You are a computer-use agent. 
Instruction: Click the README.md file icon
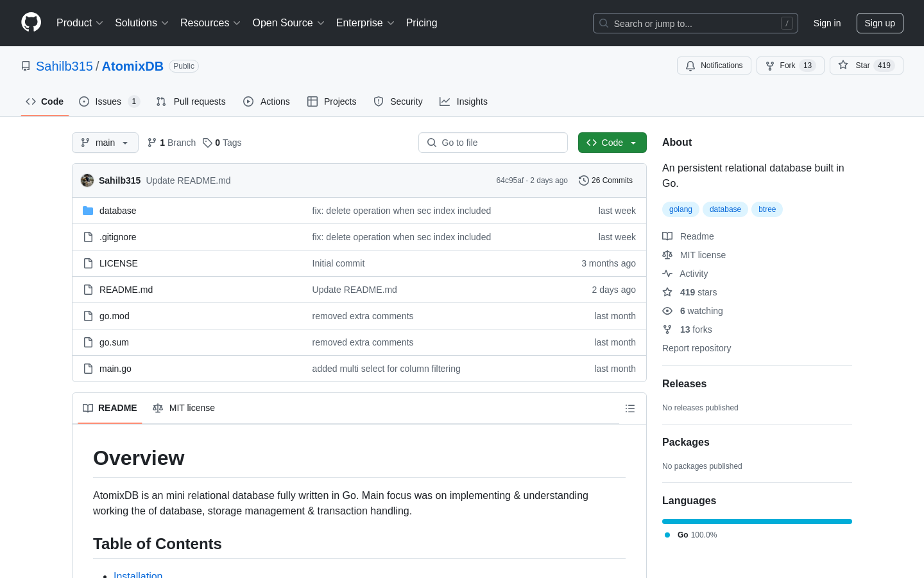point(88,290)
